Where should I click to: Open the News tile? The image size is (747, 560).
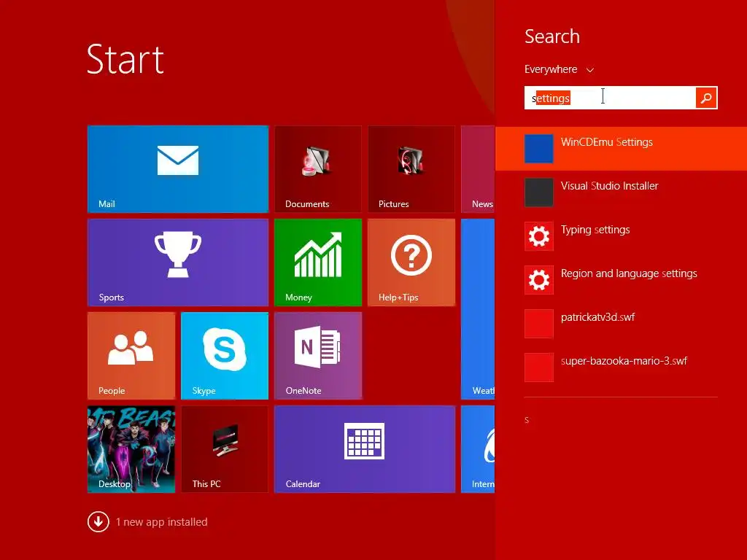[x=478, y=169]
